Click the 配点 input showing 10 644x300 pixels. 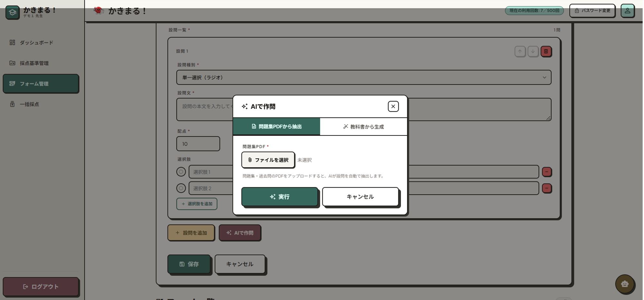point(198,144)
